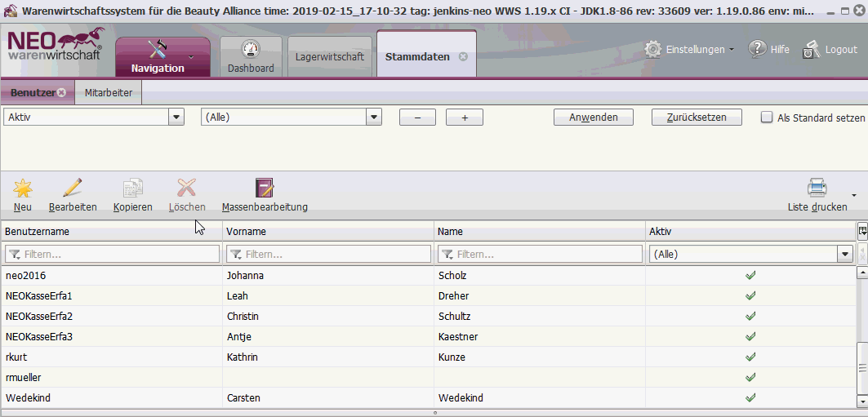Switch to the Mitarbeiter subtab

tap(109, 92)
